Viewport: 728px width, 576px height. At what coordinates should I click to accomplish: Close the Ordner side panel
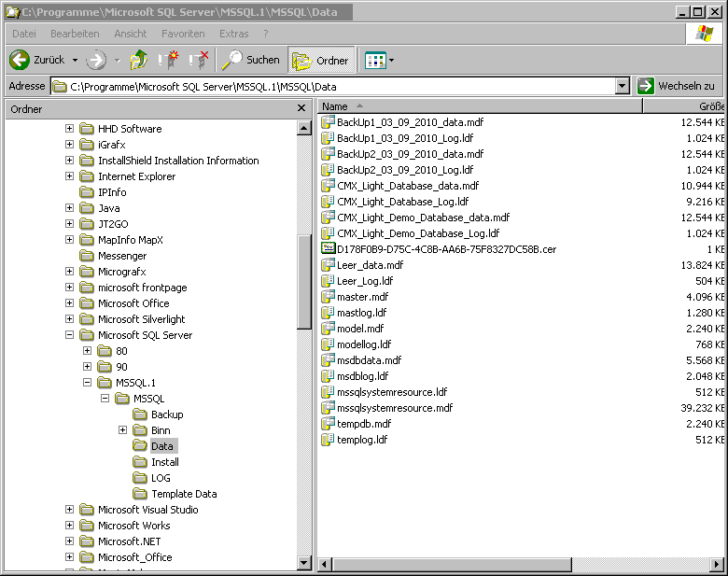click(301, 108)
